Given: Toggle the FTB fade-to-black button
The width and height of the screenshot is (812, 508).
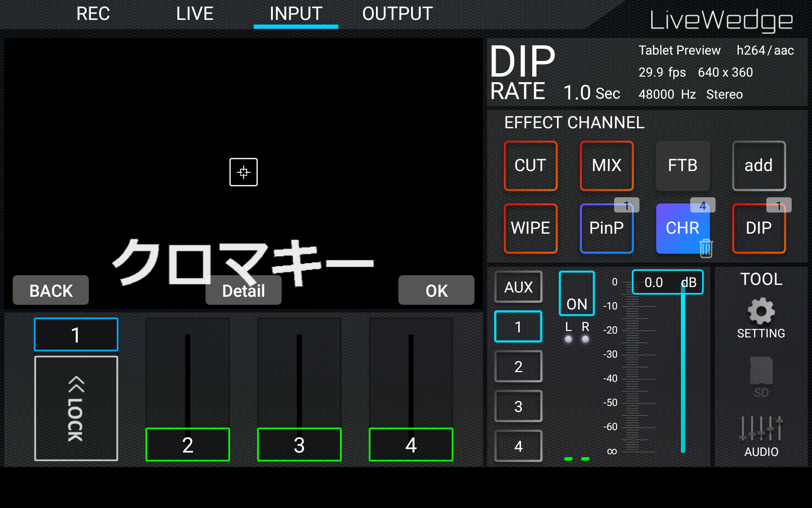Looking at the screenshot, I should tap(682, 166).
